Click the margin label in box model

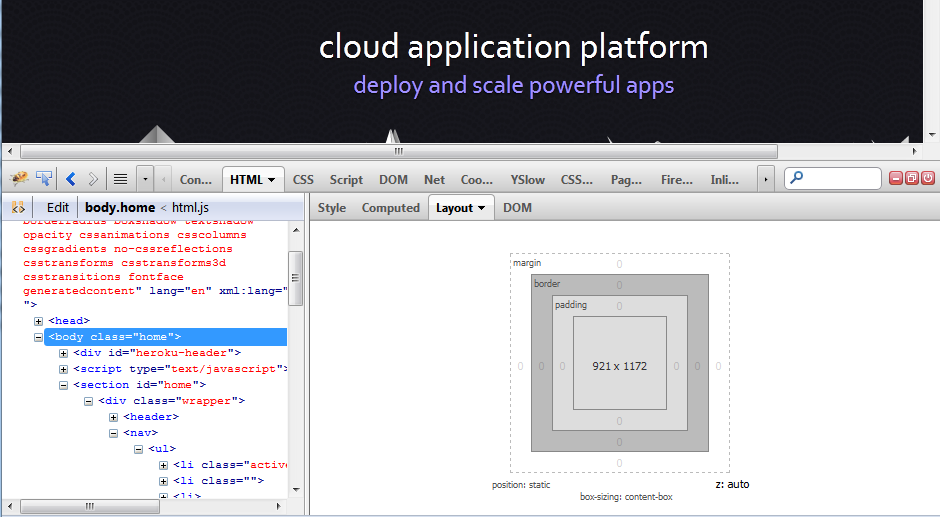[x=527, y=263]
